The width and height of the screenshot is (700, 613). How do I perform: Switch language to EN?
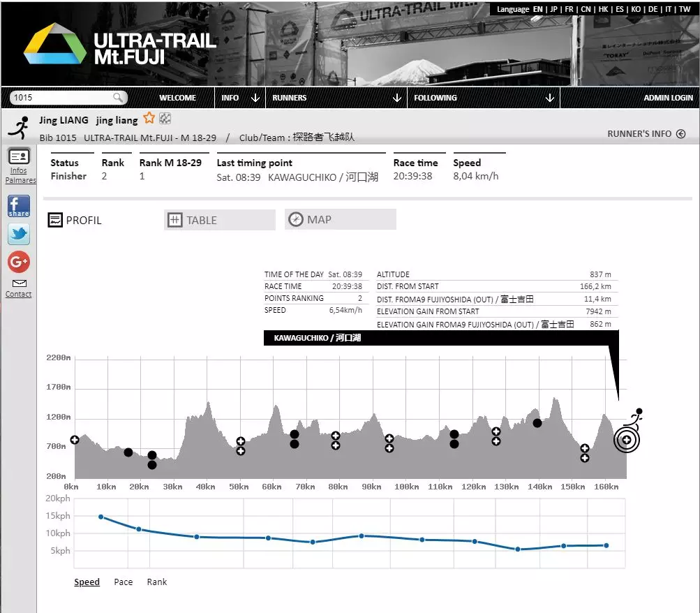click(537, 9)
